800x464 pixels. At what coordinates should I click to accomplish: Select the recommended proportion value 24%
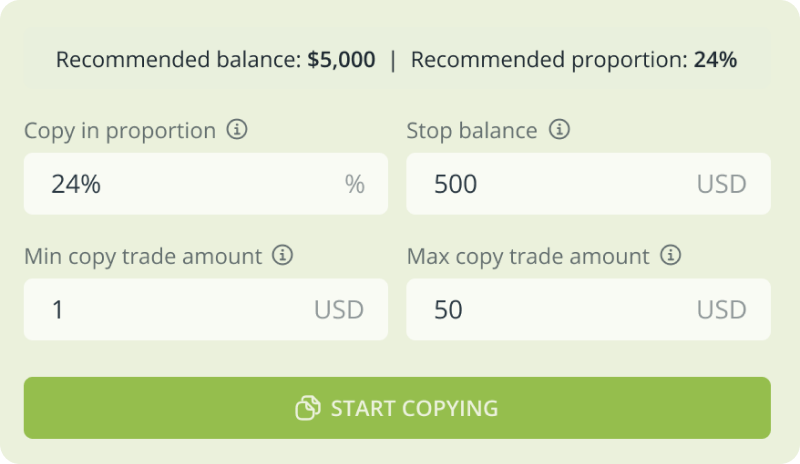715,60
